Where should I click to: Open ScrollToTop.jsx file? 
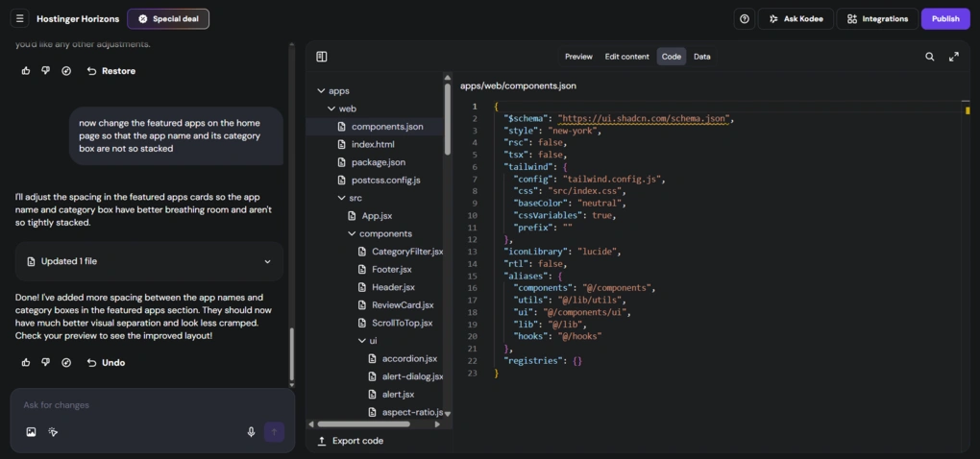[394, 323]
